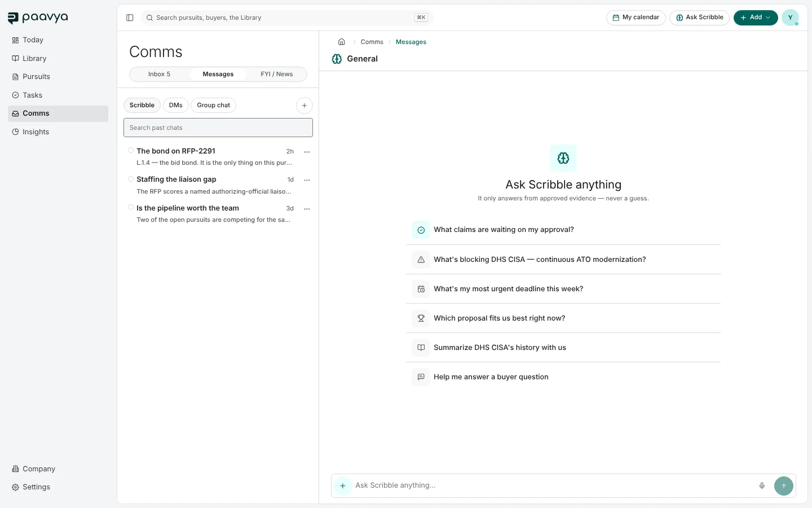Image resolution: width=812 pixels, height=508 pixels.
Task: Click the Comms breadcrumb link
Action: click(372, 42)
